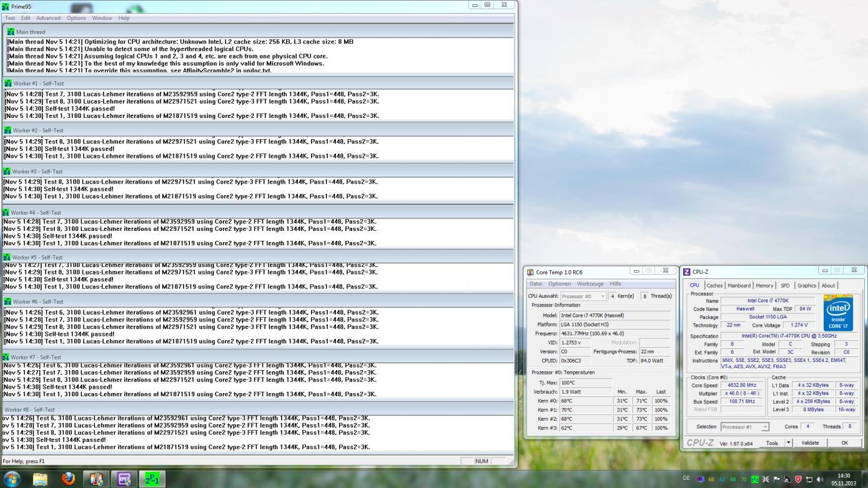Click the Worker #1 Self-Test window icon

click(x=8, y=83)
